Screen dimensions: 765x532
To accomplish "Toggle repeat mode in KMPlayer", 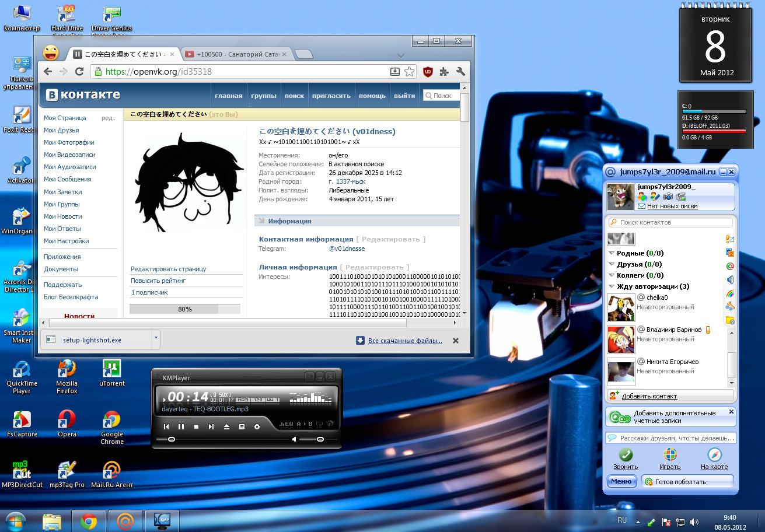I will point(320,424).
